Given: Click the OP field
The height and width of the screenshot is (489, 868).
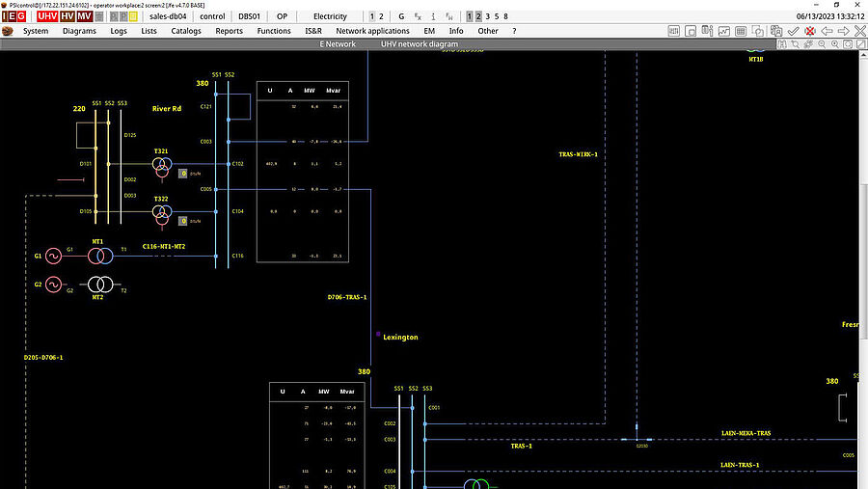Looking at the screenshot, I should coord(282,16).
